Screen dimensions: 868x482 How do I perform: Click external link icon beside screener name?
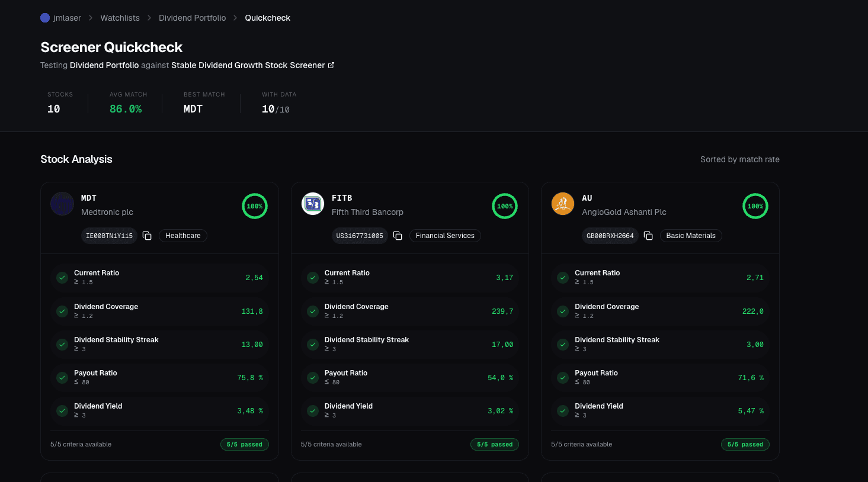(x=331, y=65)
